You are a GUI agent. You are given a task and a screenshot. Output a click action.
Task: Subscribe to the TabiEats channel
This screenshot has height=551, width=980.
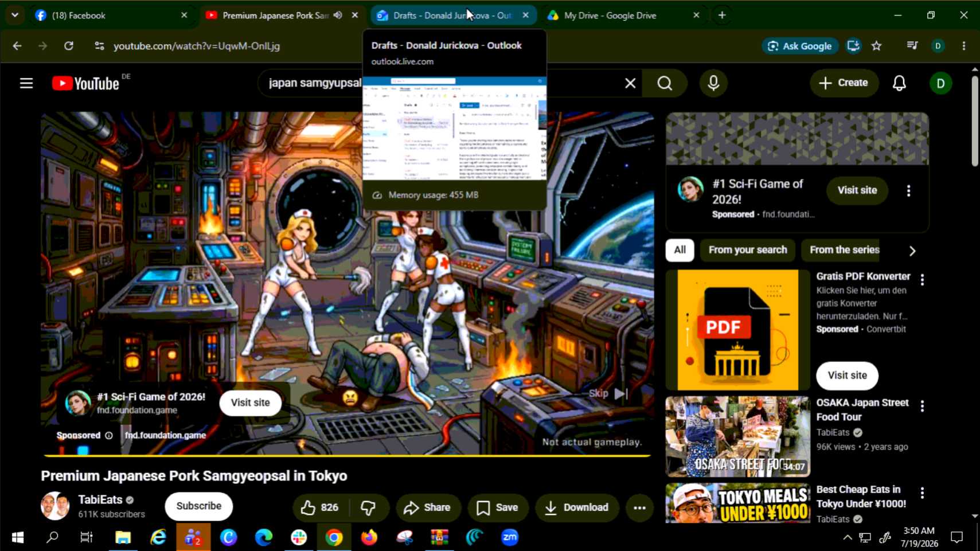click(x=199, y=506)
